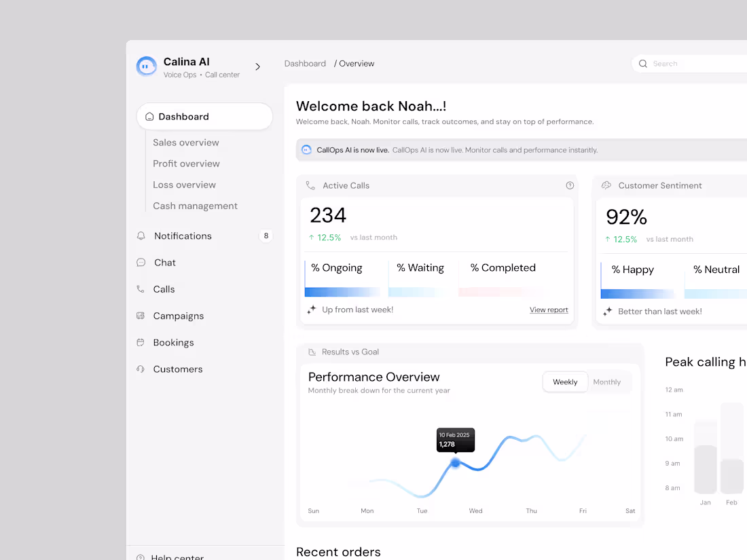Select the Weekly toggle in Performance Overview

(x=565, y=381)
